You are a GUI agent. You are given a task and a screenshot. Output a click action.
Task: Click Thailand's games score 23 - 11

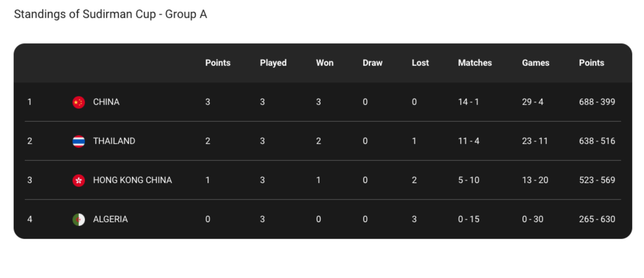tap(535, 141)
